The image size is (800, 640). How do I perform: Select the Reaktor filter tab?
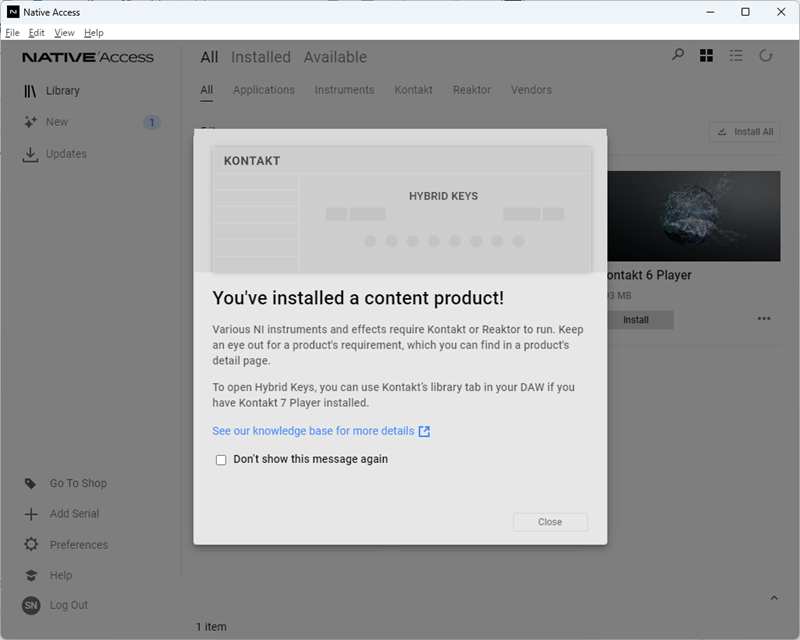(x=472, y=90)
